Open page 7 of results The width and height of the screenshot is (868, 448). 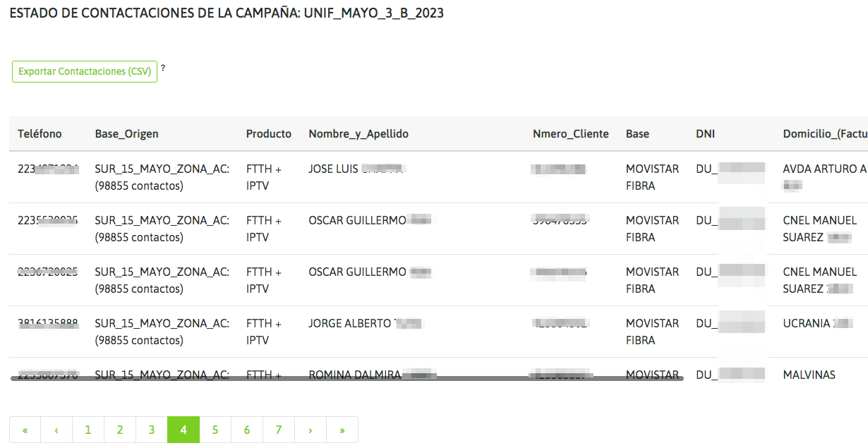(x=279, y=430)
